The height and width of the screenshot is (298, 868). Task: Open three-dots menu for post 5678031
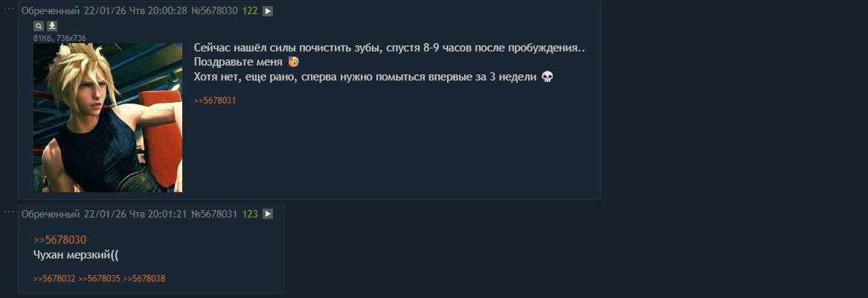tap(10, 212)
